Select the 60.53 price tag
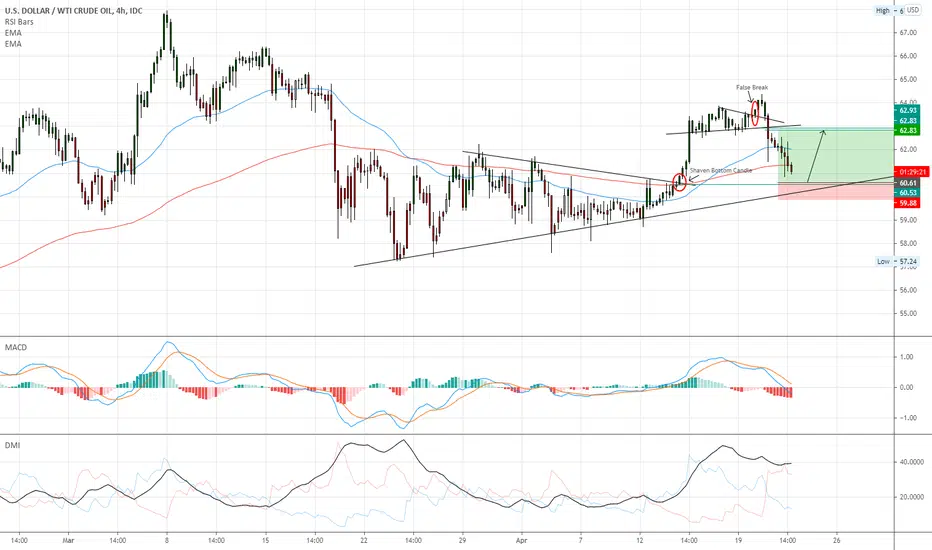 point(907,193)
